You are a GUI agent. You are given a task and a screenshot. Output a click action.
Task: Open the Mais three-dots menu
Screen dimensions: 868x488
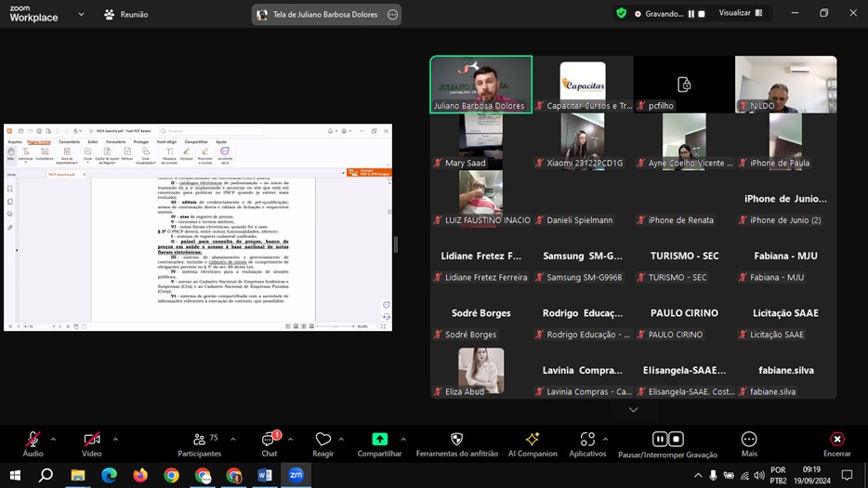[749, 440]
